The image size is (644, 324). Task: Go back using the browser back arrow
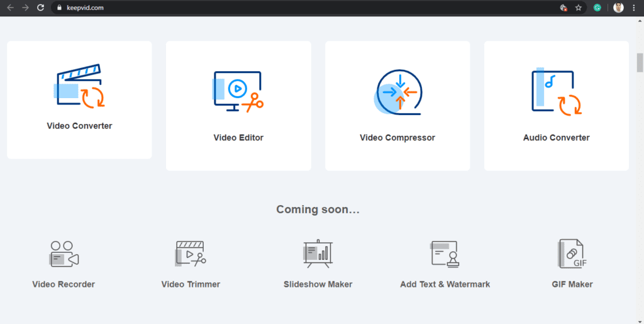[x=10, y=8]
